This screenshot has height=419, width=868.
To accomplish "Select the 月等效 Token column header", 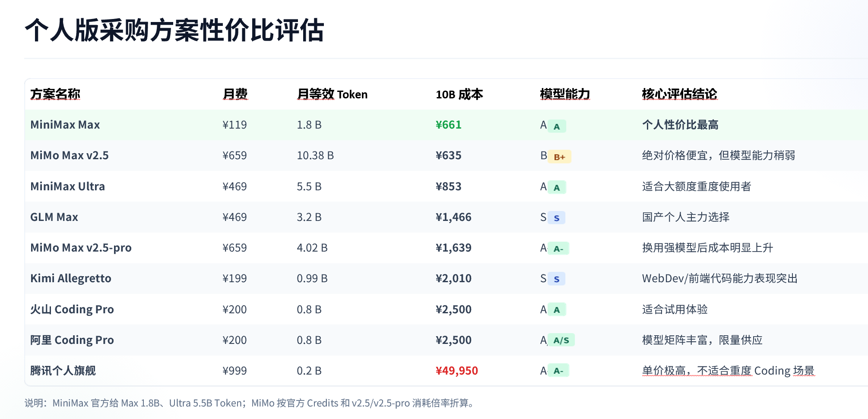I will (x=333, y=94).
